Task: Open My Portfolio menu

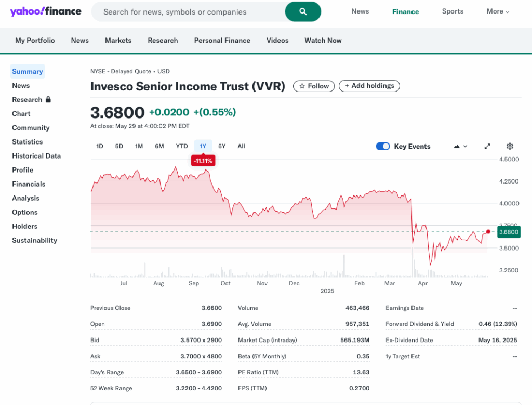Action: coord(35,41)
